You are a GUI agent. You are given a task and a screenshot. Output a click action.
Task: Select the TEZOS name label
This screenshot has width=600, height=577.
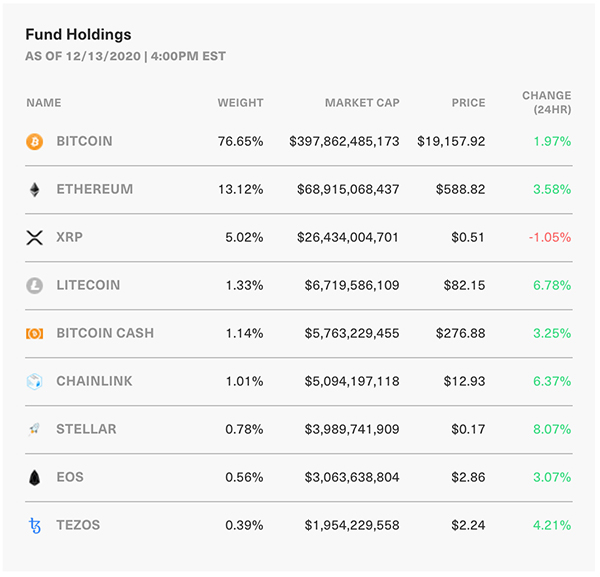coord(78,525)
